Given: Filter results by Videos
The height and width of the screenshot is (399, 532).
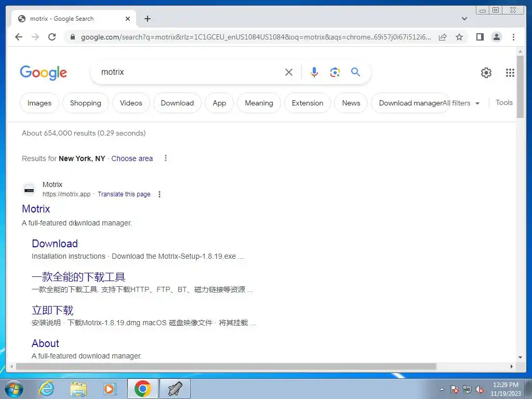Looking at the screenshot, I should click(131, 103).
